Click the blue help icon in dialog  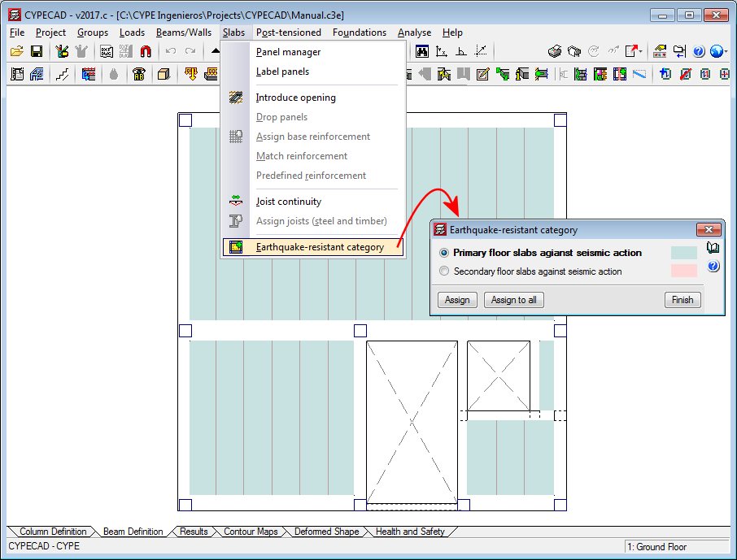point(713,267)
